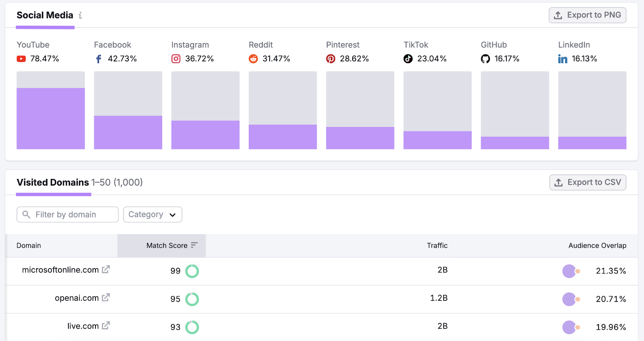The image size is (644, 341).
Task: Click match score value 95
Action: pyautogui.click(x=175, y=299)
